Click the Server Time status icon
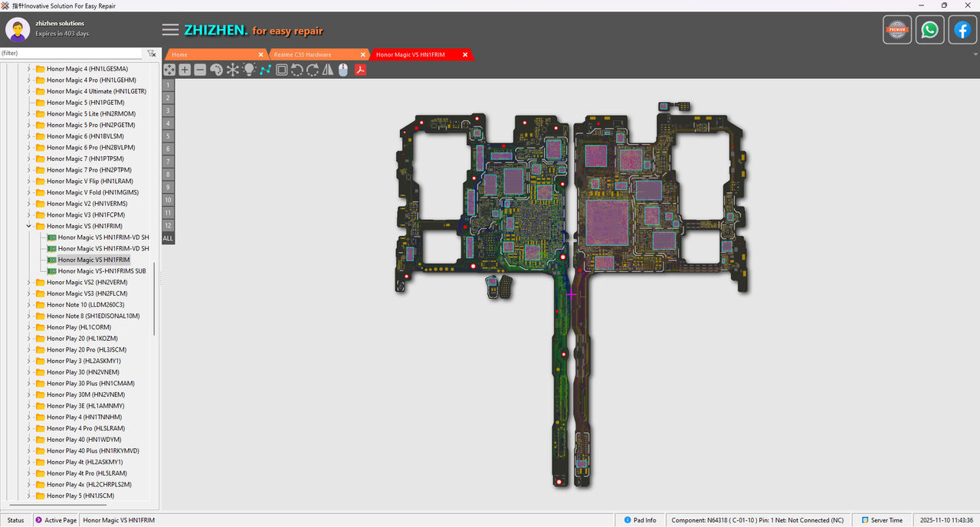This screenshot has width=980, height=527. click(x=864, y=520)
